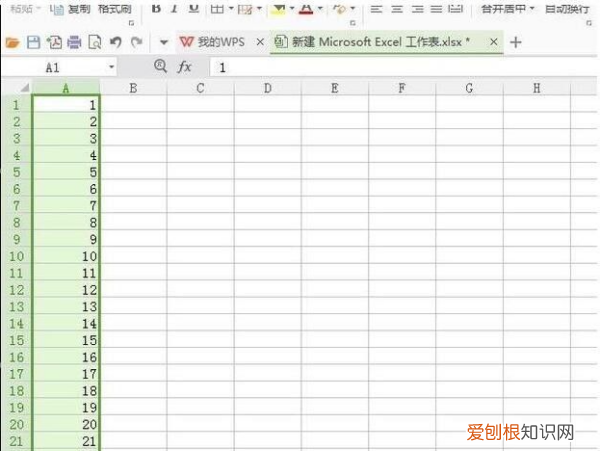Open font group dialog launcher
The image size is (600, 451).
353,23
